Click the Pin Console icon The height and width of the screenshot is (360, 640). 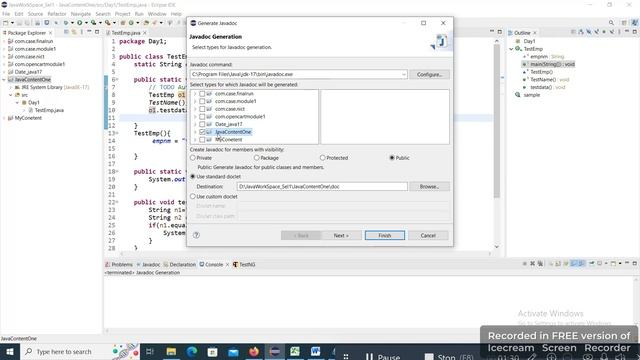coord(592,264)
